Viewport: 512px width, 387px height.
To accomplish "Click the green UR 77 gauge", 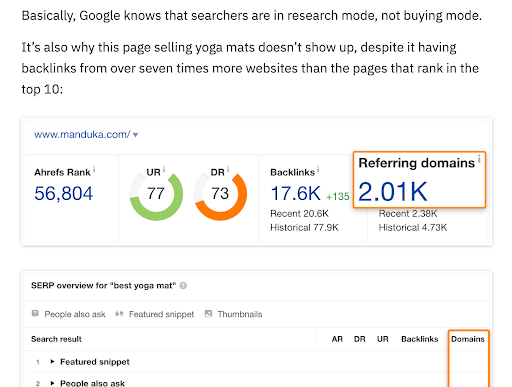I will pyautogui.click(x=156, y=194).
